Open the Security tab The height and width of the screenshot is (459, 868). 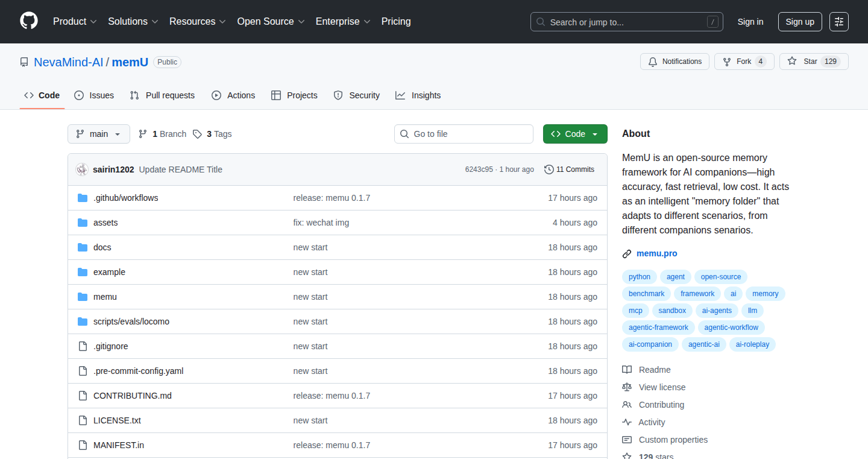(357, 95)
